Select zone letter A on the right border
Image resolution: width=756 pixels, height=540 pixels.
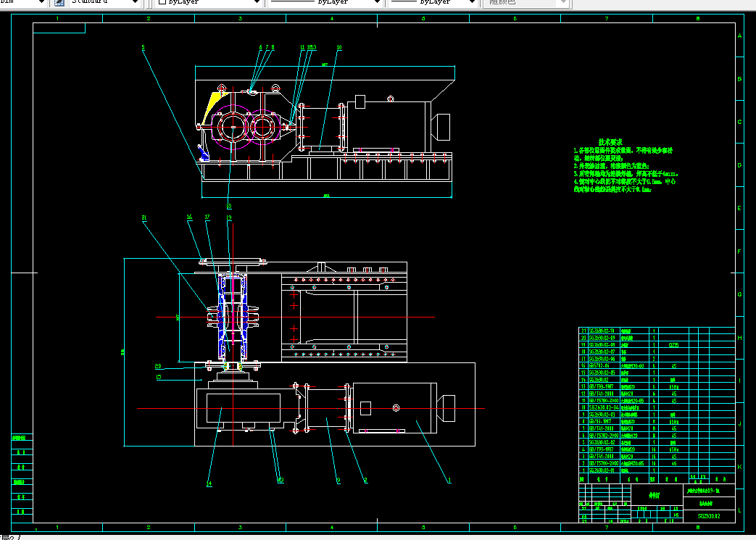click(739, 36)
